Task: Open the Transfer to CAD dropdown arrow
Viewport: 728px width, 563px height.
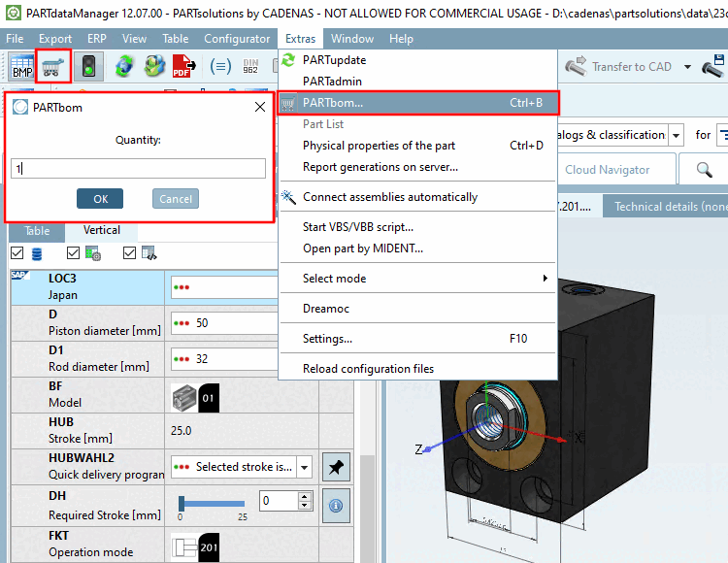Action: 687,67
